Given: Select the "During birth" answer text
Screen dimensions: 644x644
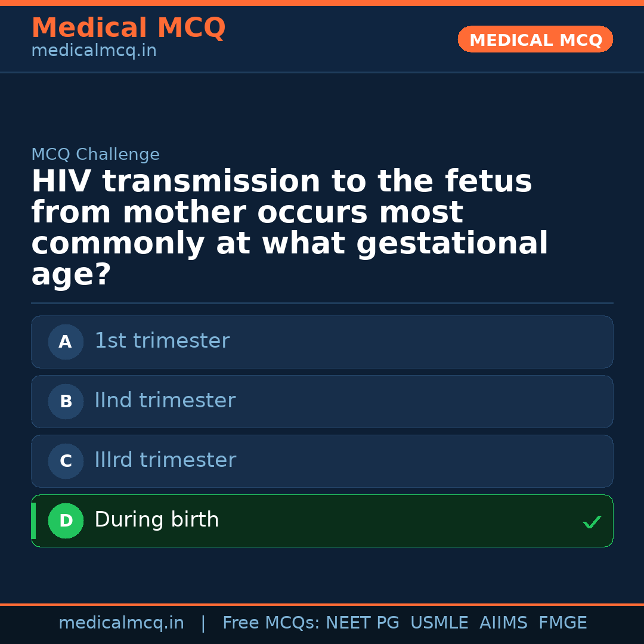Looking at the screenshot, I should [x=156, y=520].
